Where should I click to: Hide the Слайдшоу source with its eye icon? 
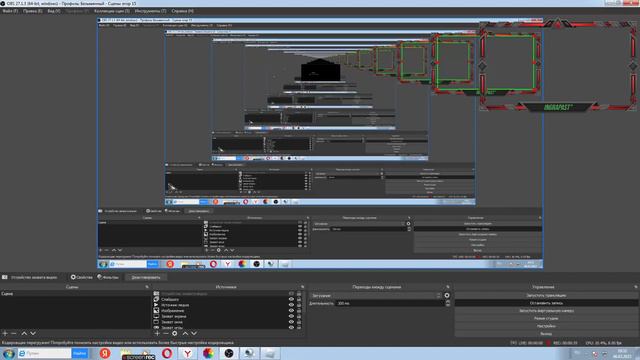coord(291,299)
